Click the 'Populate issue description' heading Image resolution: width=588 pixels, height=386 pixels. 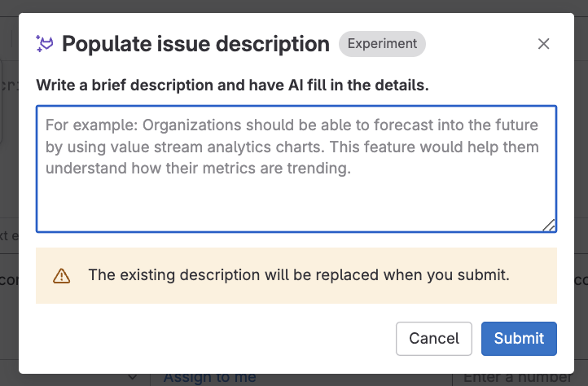point(195,44)
